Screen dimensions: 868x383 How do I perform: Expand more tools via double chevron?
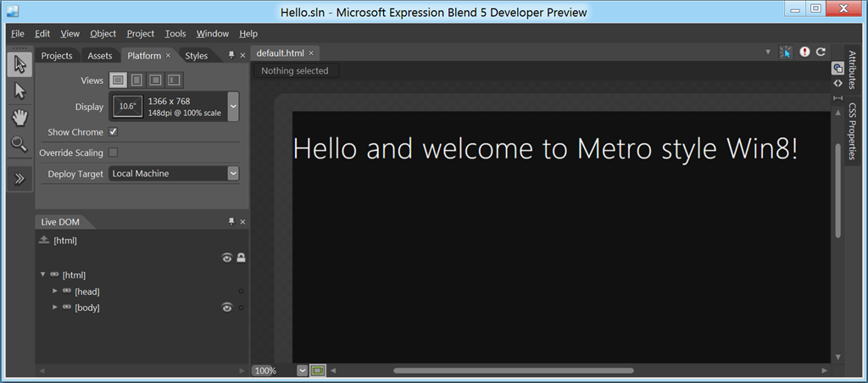[x=20, y=178]
